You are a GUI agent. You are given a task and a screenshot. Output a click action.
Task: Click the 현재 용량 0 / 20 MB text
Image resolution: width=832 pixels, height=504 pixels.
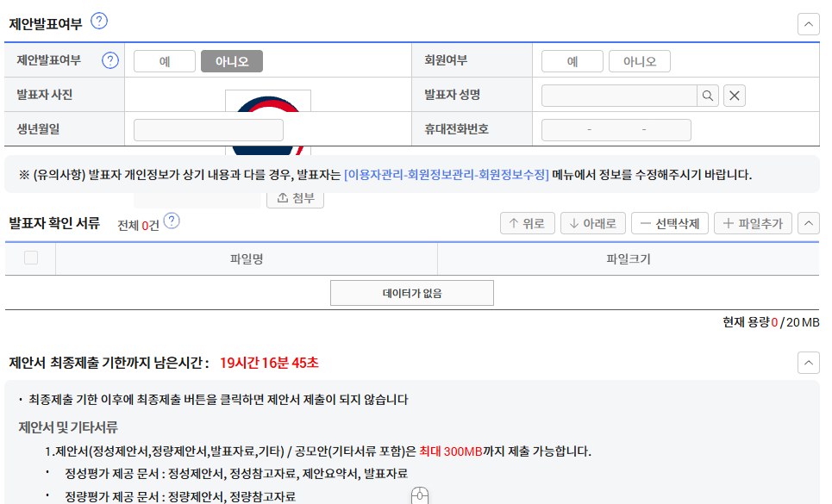point(771,321)
